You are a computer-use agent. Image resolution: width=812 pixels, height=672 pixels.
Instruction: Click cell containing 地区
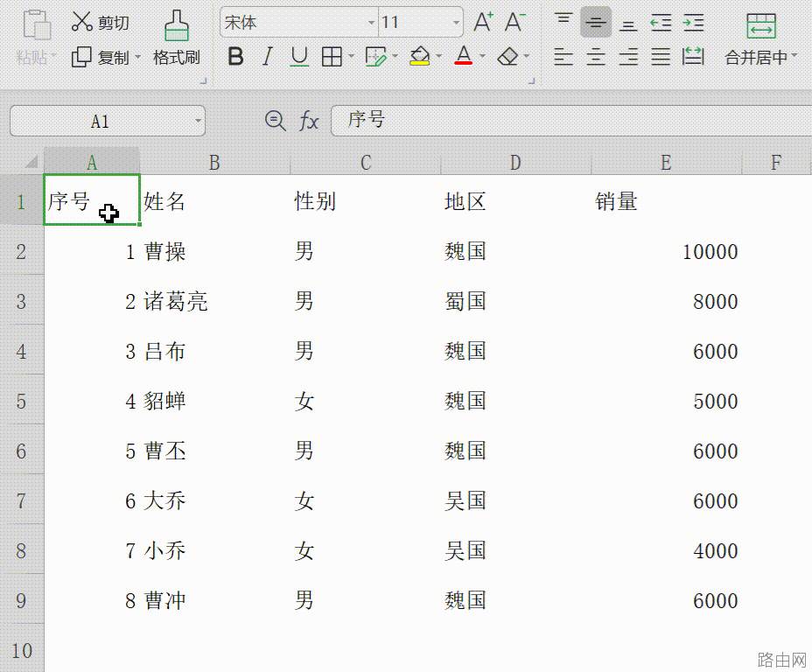[x=515, y=201]
